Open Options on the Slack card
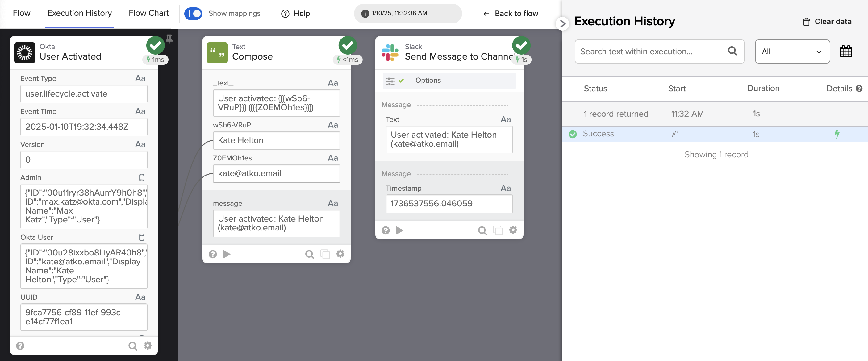 point(428,80)
